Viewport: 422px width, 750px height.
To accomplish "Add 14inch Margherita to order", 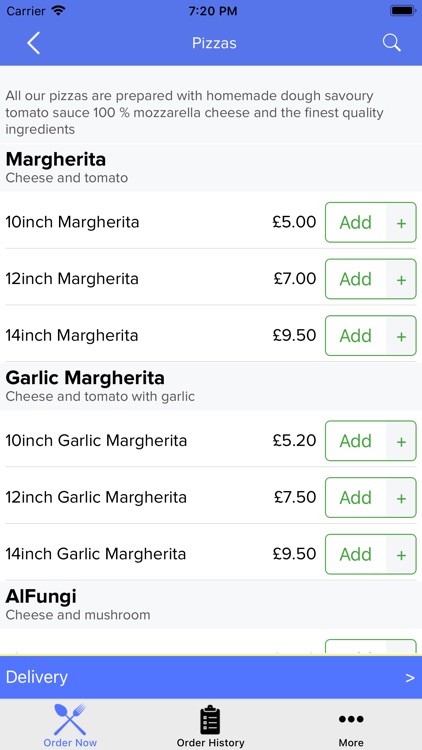I will click(355, 336).
